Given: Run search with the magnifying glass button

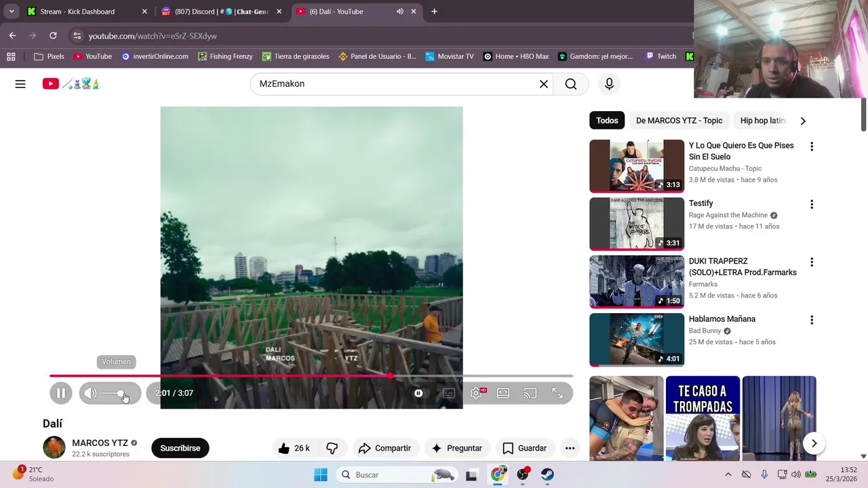Looking at the screenshot, I should click(x=571, y=84).
